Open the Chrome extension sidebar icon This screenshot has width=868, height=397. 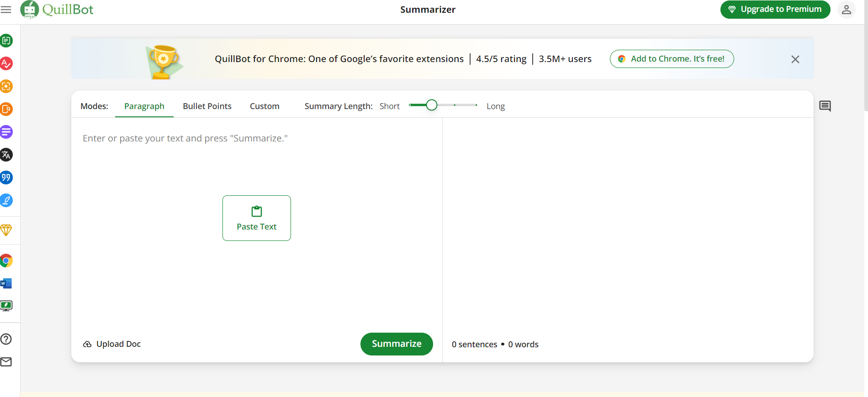(x=6, y=261)
